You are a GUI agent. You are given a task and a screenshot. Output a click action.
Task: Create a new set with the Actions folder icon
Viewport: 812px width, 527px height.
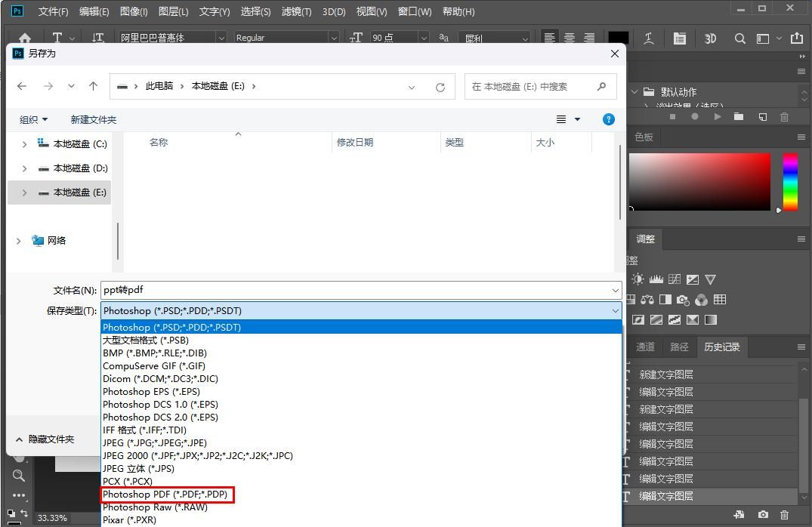tap(739, 117)
